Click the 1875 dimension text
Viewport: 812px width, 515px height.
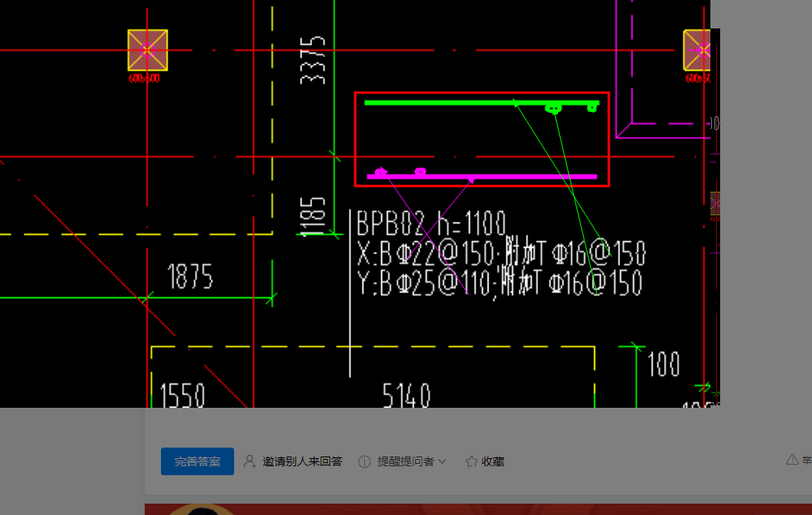click(190, 276)
